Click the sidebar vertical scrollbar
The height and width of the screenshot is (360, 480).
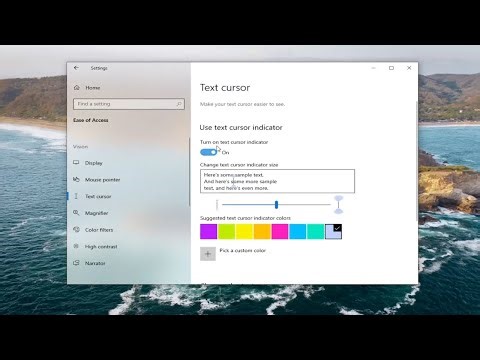189,172
